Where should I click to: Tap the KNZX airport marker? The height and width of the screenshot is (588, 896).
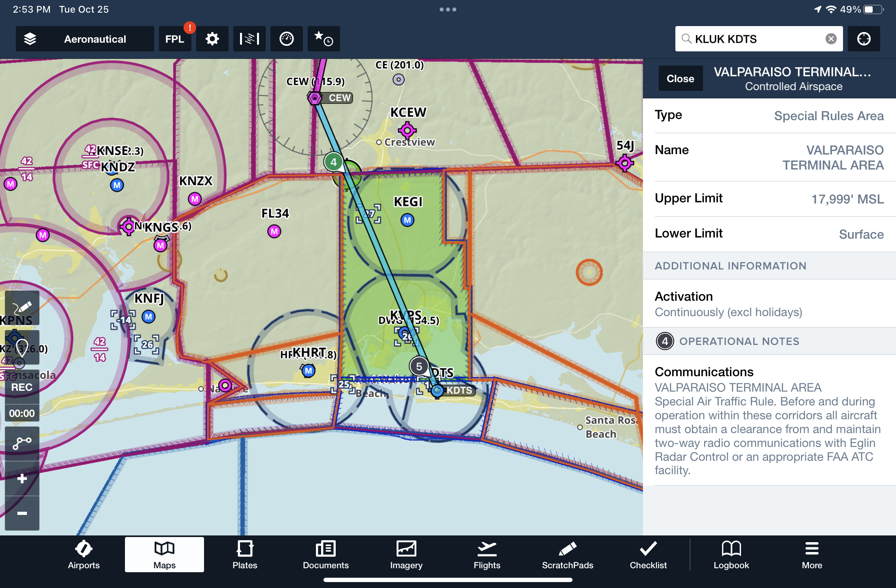point(195,199)
